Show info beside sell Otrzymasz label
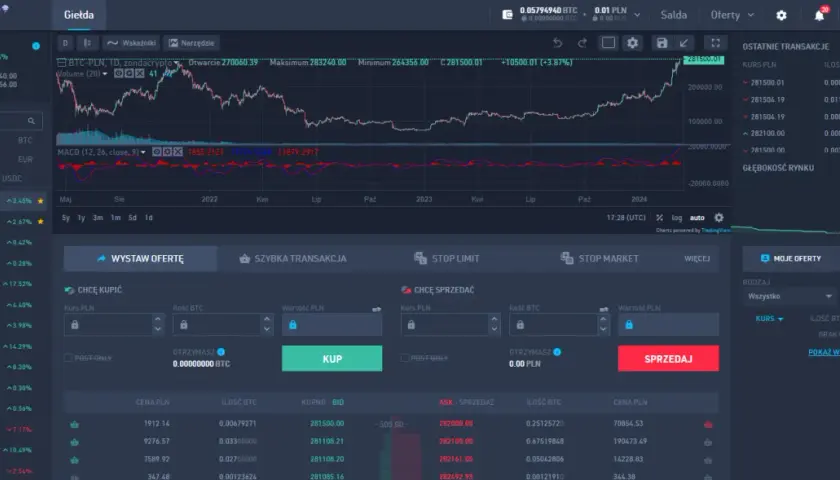Viewport: 840px width, 480px height. 557,352
